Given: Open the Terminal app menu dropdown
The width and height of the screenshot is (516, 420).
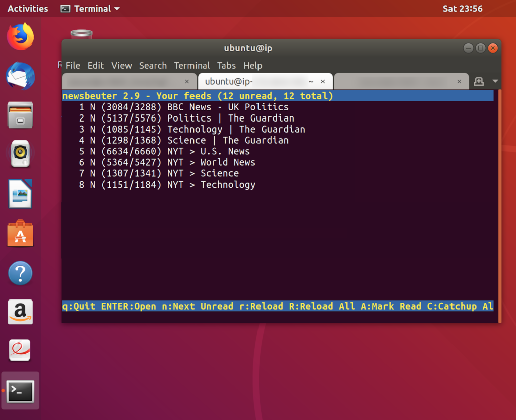Looking at the screenshot, I should (91, 9).
